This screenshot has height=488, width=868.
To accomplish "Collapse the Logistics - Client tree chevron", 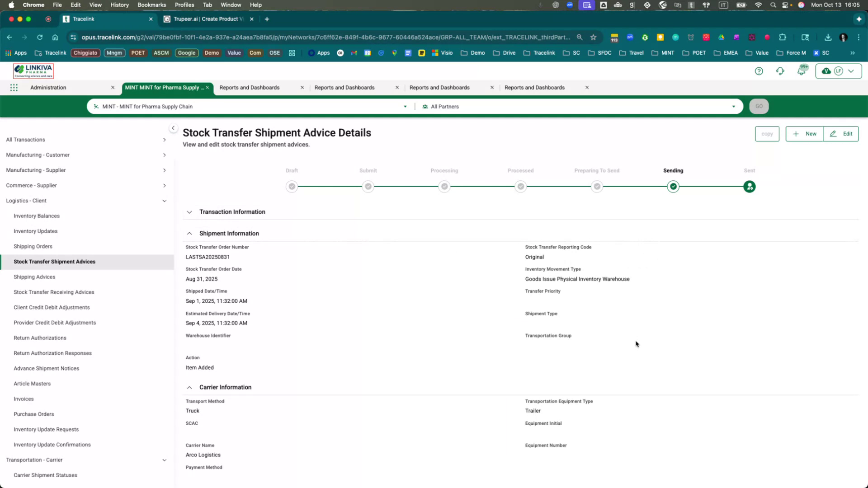I will pyautogui.click(x=165, y=201).
